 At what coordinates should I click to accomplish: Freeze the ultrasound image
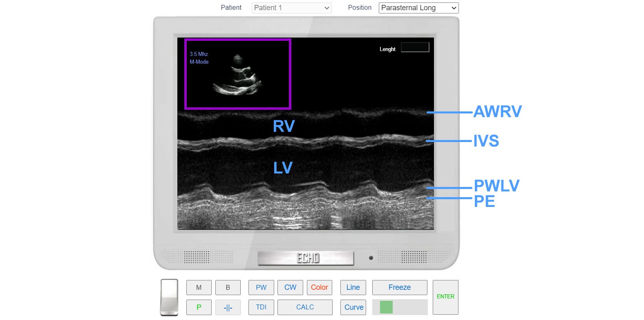[x=400, y=287]
